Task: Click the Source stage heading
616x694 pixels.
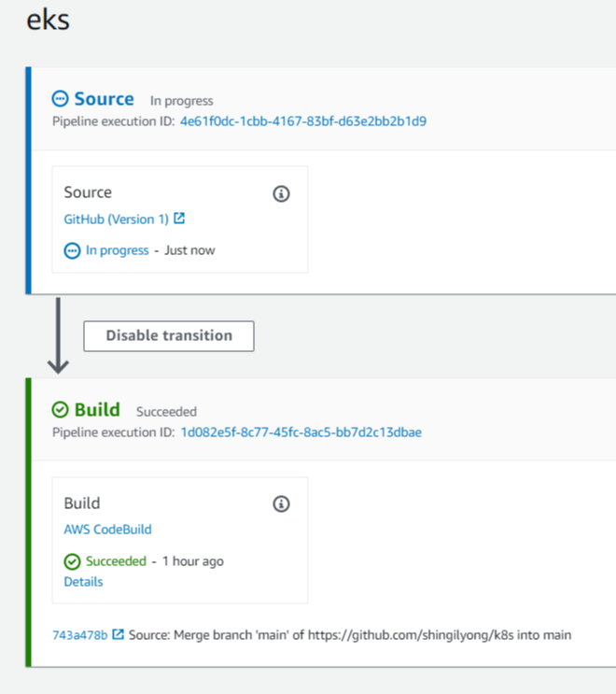Action: 104,99
